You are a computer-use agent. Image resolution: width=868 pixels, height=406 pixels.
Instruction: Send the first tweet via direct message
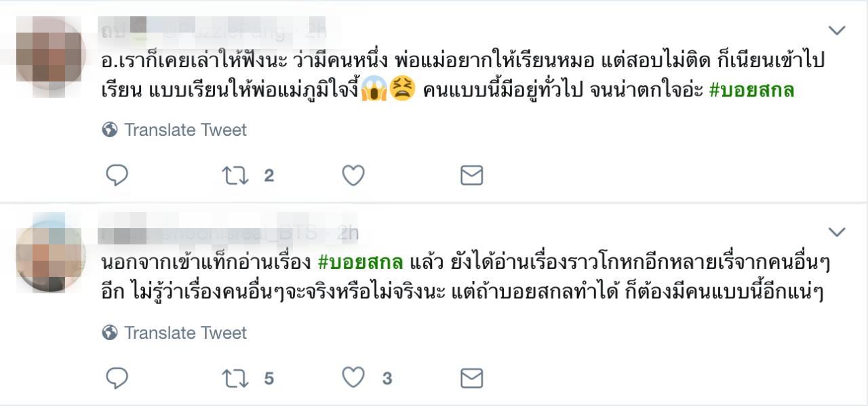click(471, 176)
